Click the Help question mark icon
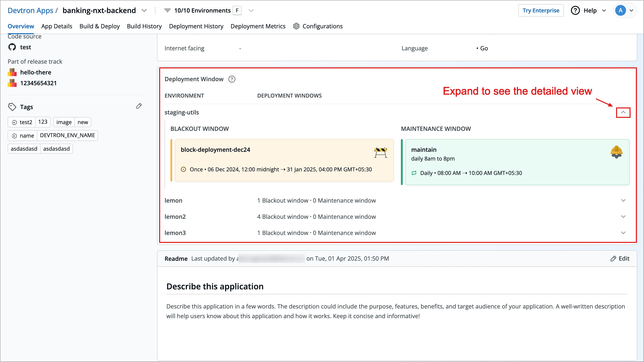This screenshot has height=362, width=644. (575, 11)
